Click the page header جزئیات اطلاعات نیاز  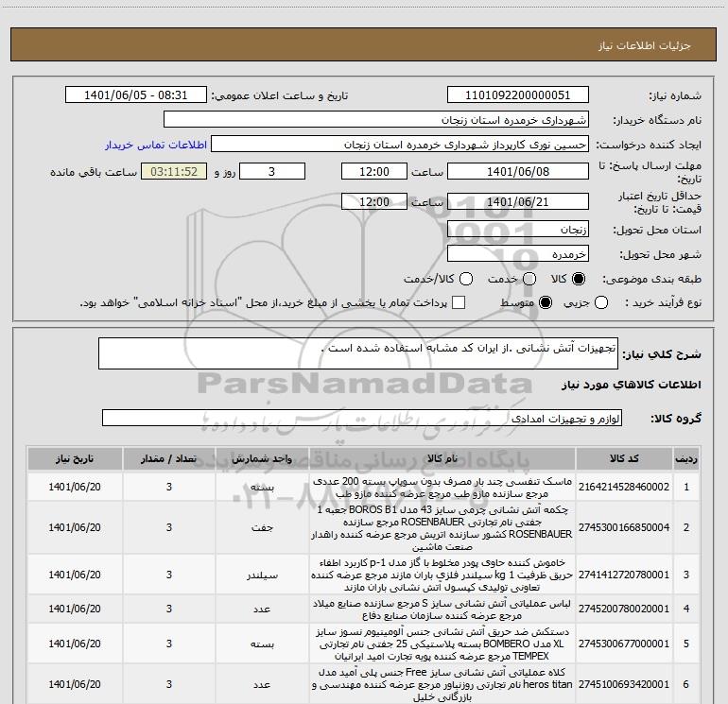tap(644, 45)
